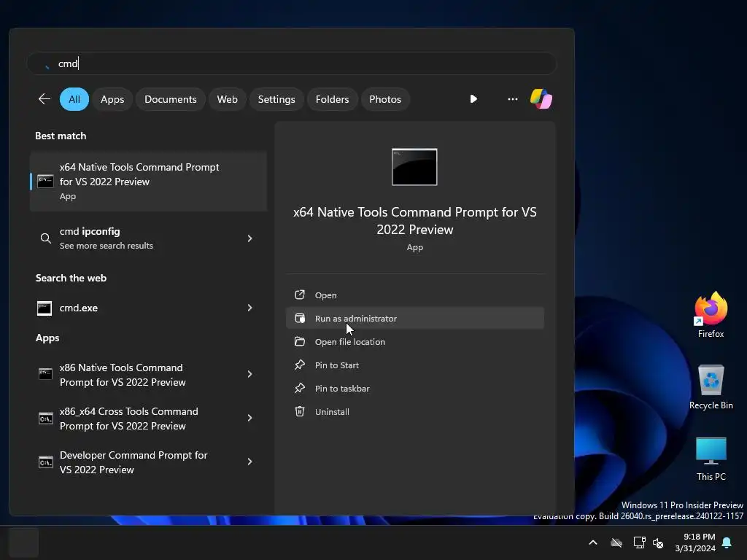Click the taskbar Start area button
The height and width of the screenshot is (560, 747).
(23, 542)
